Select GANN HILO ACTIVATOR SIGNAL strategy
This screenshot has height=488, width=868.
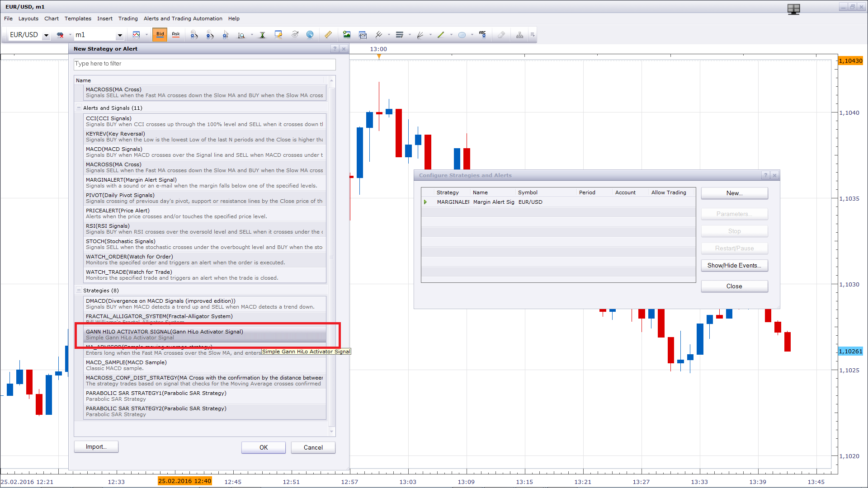[x=205, y=334]
